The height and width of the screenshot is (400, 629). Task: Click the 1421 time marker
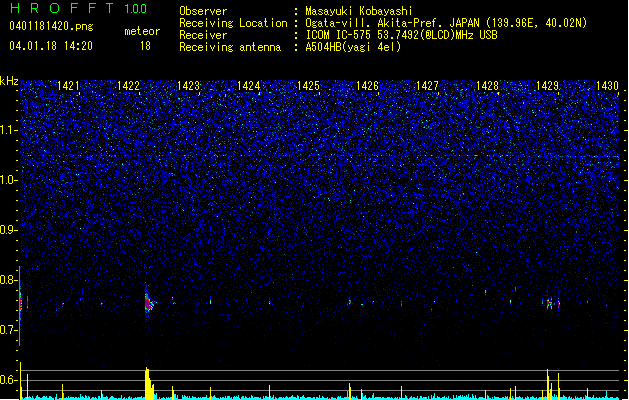pos(68,86)
